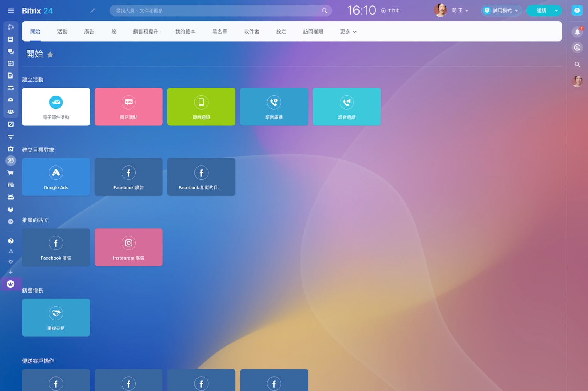Open the top-right blue help question button
588x391 pixels.
[x=577, y=11]
